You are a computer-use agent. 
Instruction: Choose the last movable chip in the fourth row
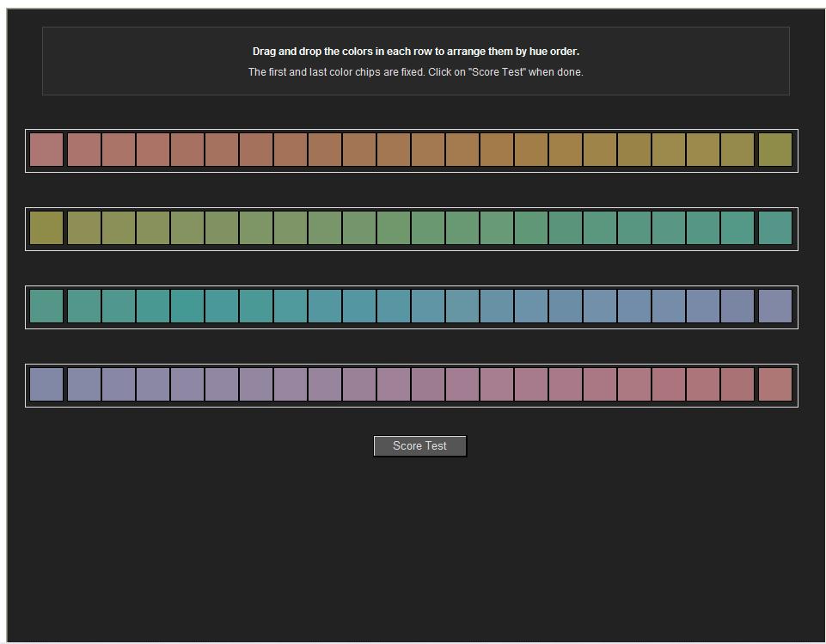coord(737,384)
